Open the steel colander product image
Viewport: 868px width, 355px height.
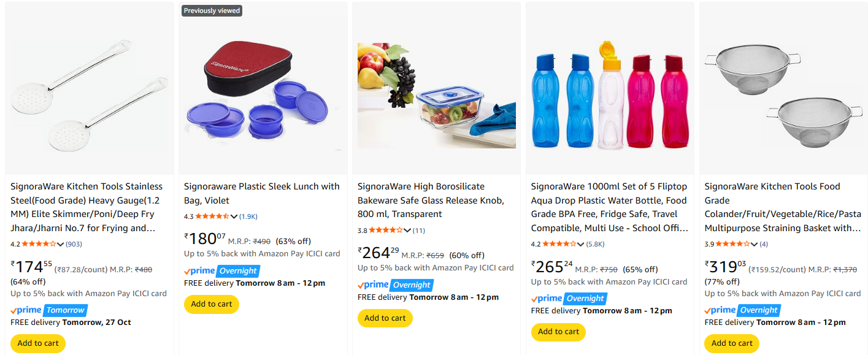coord(783,88)
